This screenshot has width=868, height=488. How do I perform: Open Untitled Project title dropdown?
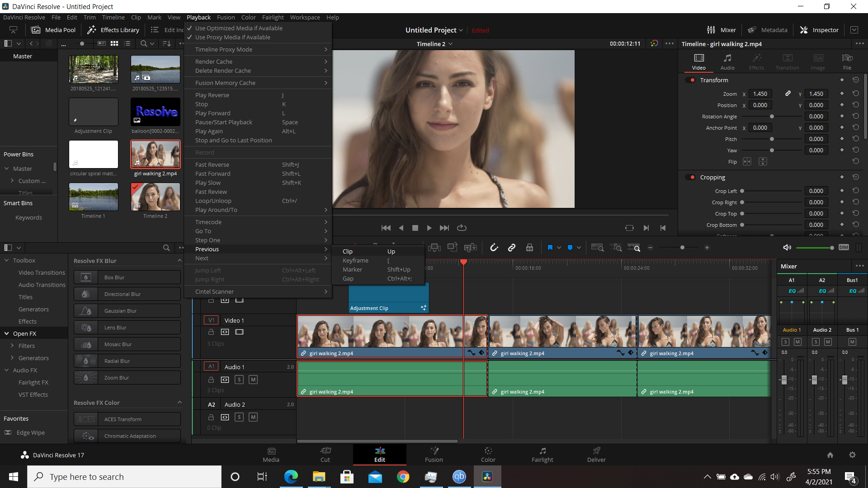coord(461,30)
